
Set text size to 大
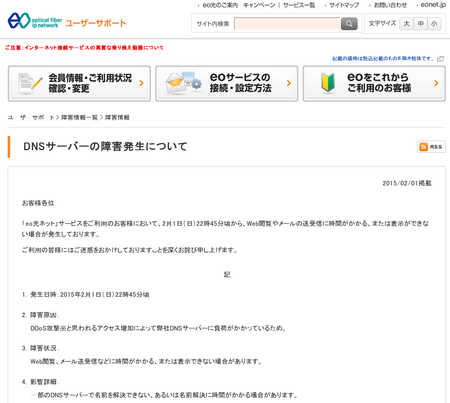click(x=406, y=24)
